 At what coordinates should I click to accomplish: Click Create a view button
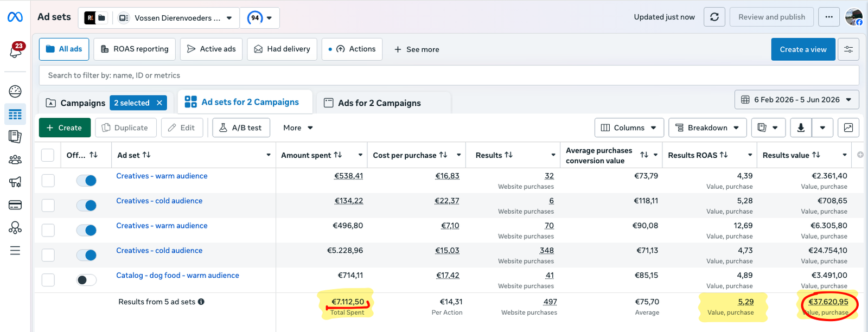[x=803, y=49]
